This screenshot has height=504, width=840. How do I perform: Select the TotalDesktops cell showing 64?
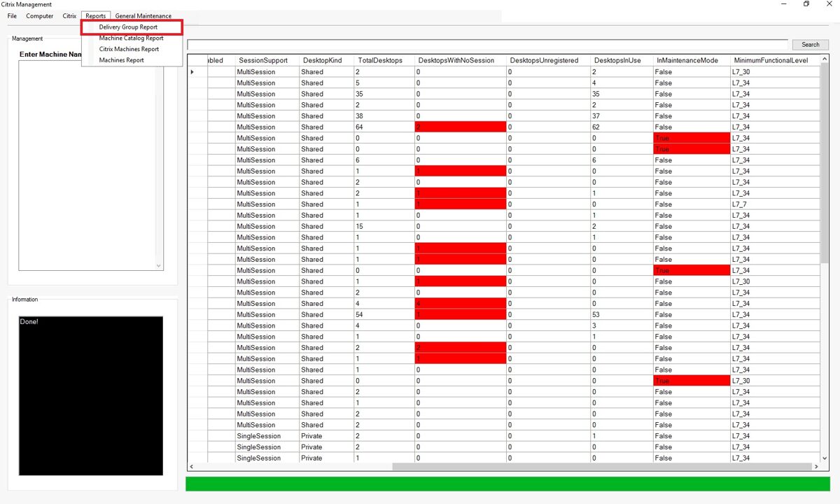384,127
